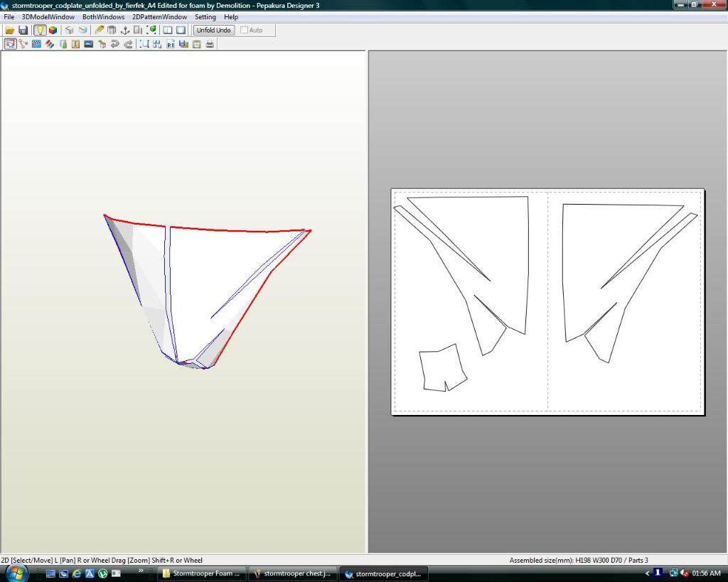Viewport: 728px width, 582px height.
Task: Expand hidden system tray icons arrow
Action: click(648, 573)
